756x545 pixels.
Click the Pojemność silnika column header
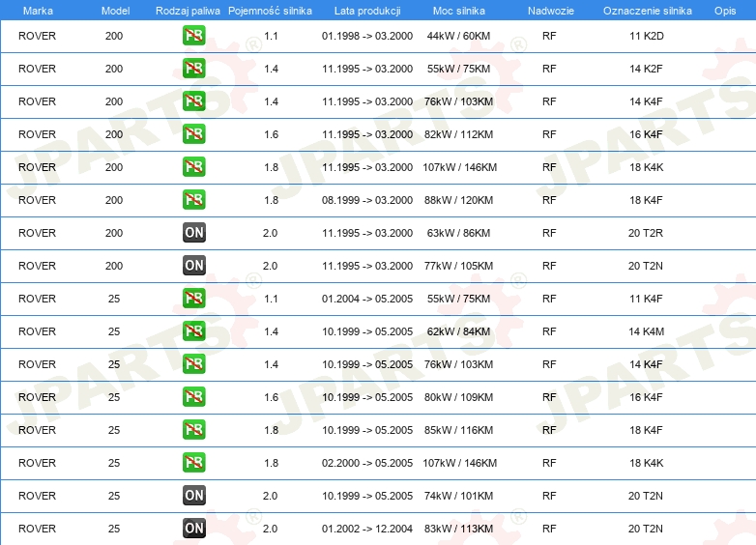pyautogui.click(x=270, y=11)
